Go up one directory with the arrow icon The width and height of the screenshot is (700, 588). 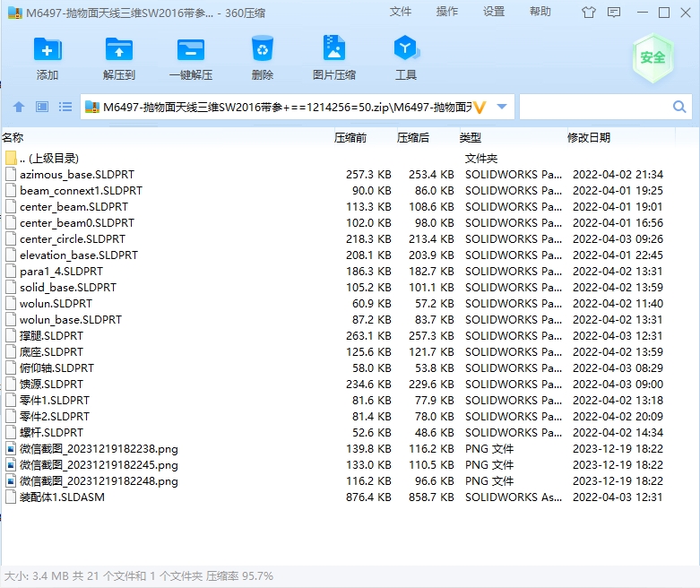pos(19,107)
